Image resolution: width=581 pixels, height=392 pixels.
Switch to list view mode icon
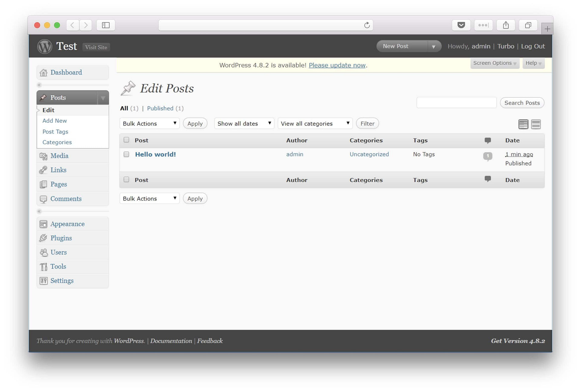(523, 124)
